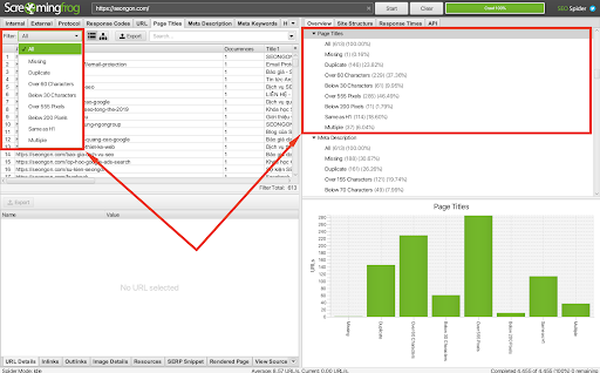Clear the URL field with X icon
The width and height of the screenshot is (600, 373).
pyautogui.click(x=368, y=8)
